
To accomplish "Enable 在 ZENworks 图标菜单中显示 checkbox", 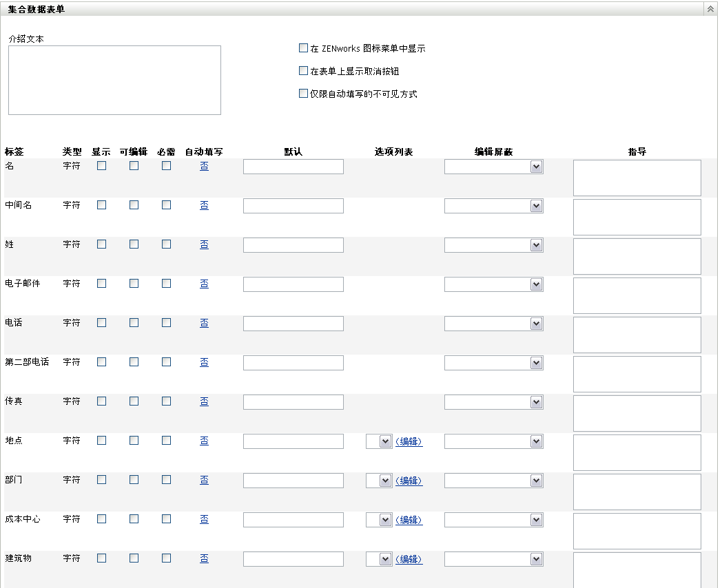I will pyautogui.click(x=303, y=48).
